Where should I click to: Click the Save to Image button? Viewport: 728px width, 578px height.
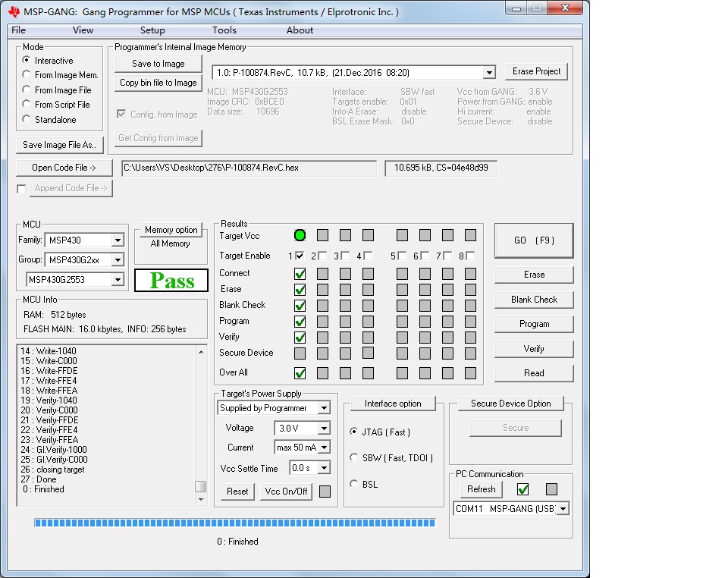[x=158, y=64]
